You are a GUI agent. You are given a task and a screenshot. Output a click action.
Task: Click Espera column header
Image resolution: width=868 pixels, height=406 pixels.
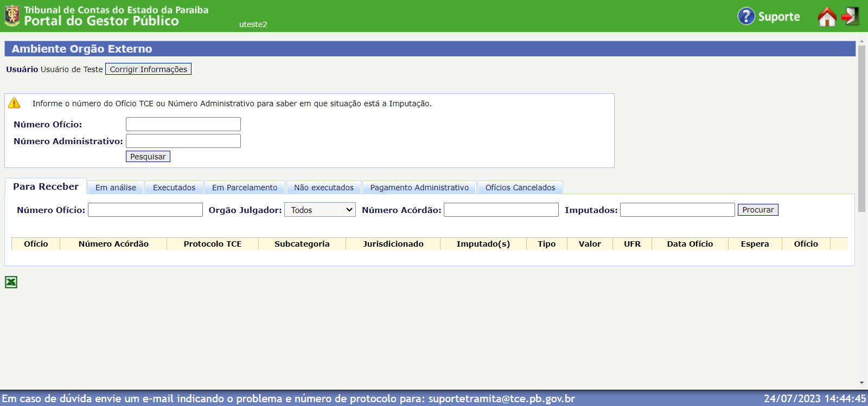coord(755,244)
